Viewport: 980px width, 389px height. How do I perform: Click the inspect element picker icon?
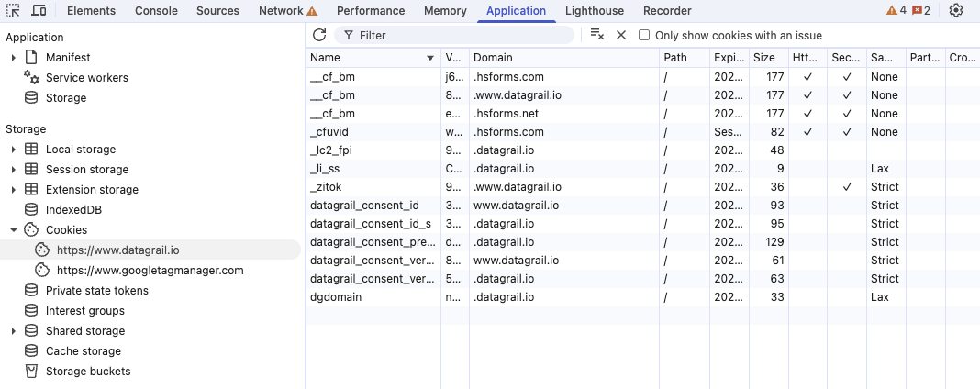coord(13,10)
